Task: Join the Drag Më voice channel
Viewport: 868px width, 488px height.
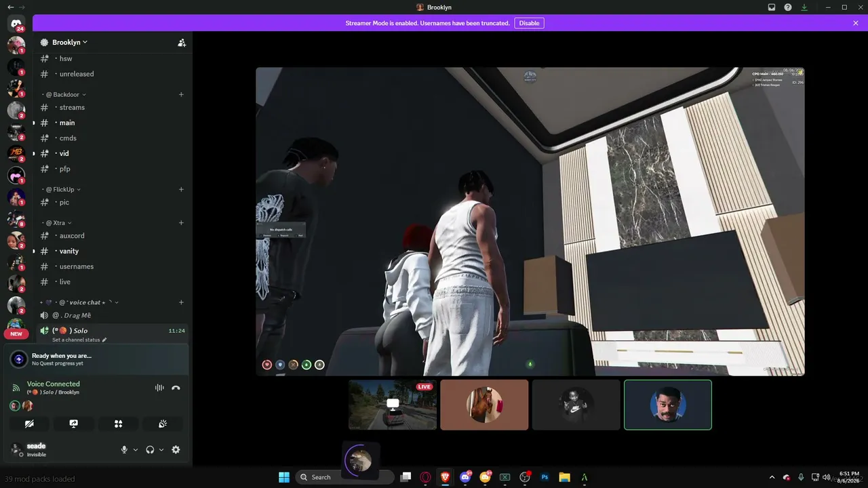Action: pyautogui.click(x=111, y=315)
